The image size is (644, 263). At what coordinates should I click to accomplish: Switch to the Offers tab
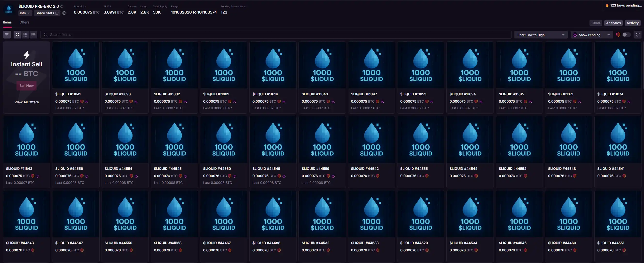click(x=24, y=22)
